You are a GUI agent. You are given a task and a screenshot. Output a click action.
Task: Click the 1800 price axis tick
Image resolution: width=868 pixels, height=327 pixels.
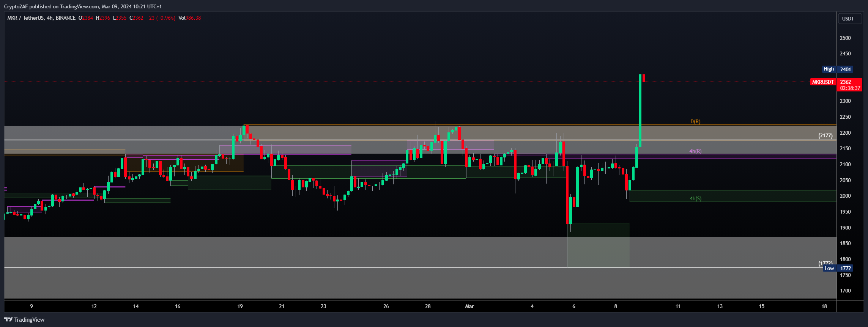coord(845,259)
